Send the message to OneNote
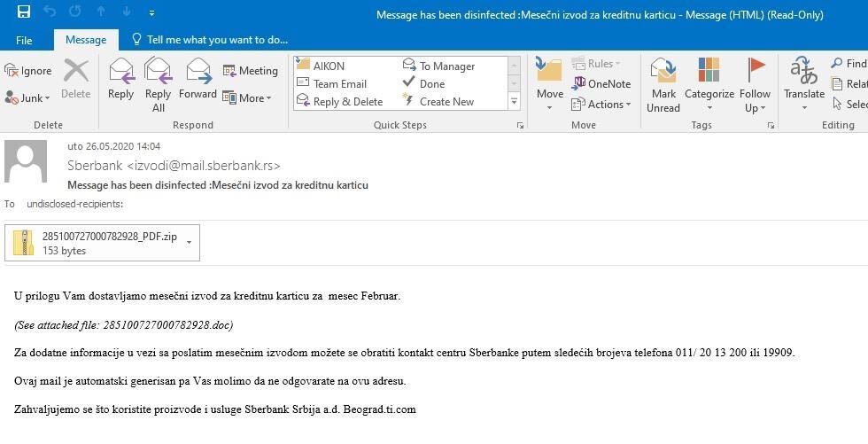868x444 pixels. (x=601, y=83)
